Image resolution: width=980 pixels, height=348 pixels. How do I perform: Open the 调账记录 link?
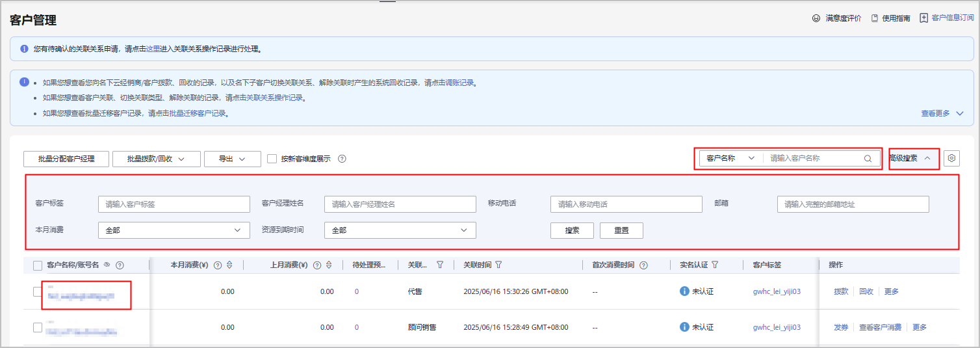[459, 83]
